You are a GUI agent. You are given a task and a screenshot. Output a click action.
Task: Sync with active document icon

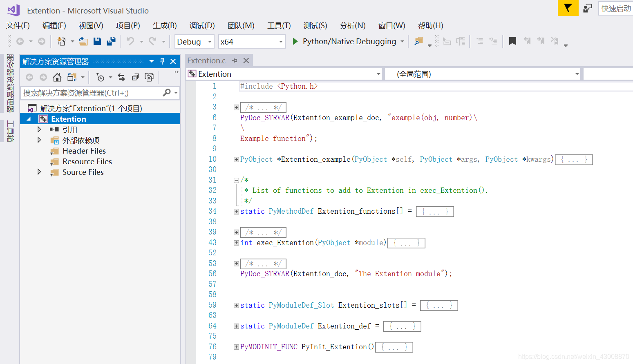coord(121,77)
